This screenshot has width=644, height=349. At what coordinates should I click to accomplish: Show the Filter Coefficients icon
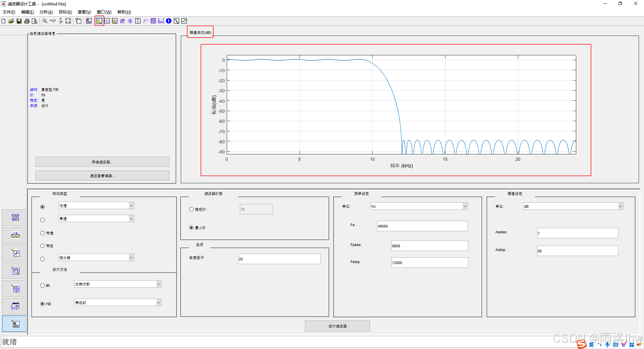click(x=161, y=21)
